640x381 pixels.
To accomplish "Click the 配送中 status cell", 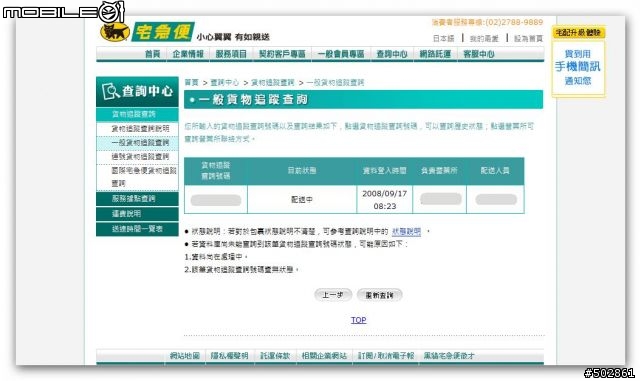I will coord(302,199).
